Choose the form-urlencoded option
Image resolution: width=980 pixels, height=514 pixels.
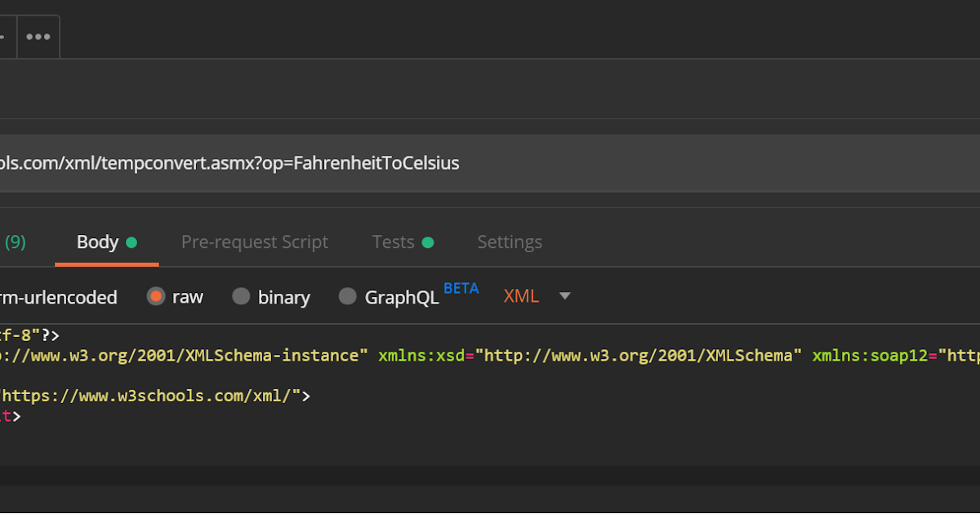pos(57,296)
